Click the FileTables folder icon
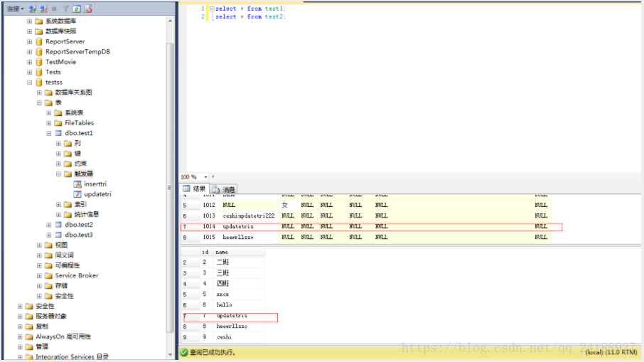Viewport: 644px width, 362px height. 58,123
